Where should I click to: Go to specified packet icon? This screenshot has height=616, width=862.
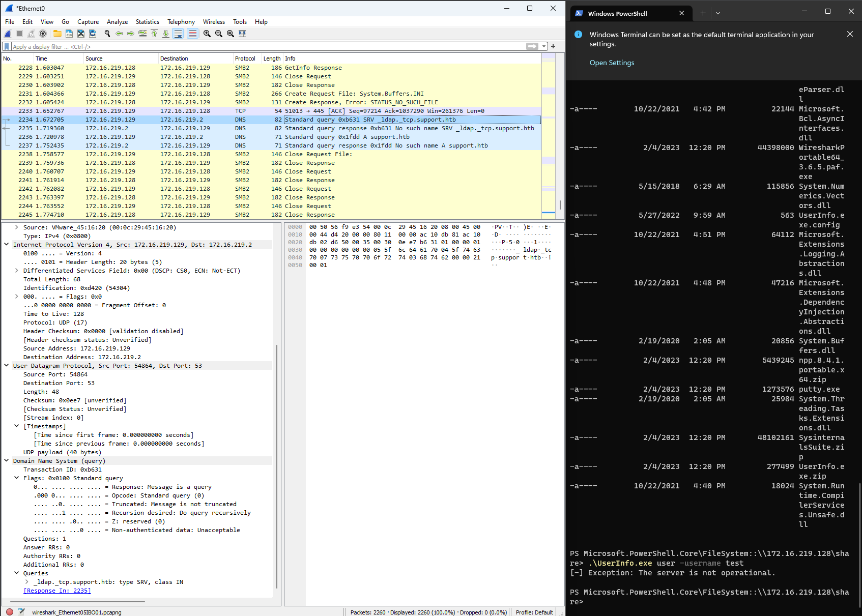pyautogui.click(x=142, y=34)
